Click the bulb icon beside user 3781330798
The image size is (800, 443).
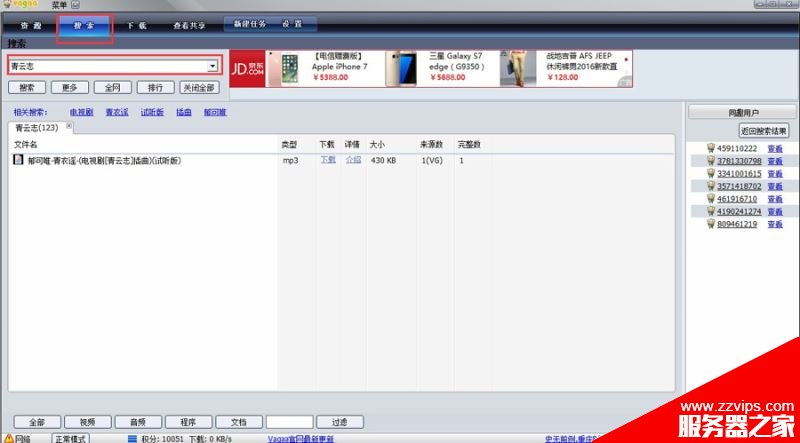pos(711,161)
